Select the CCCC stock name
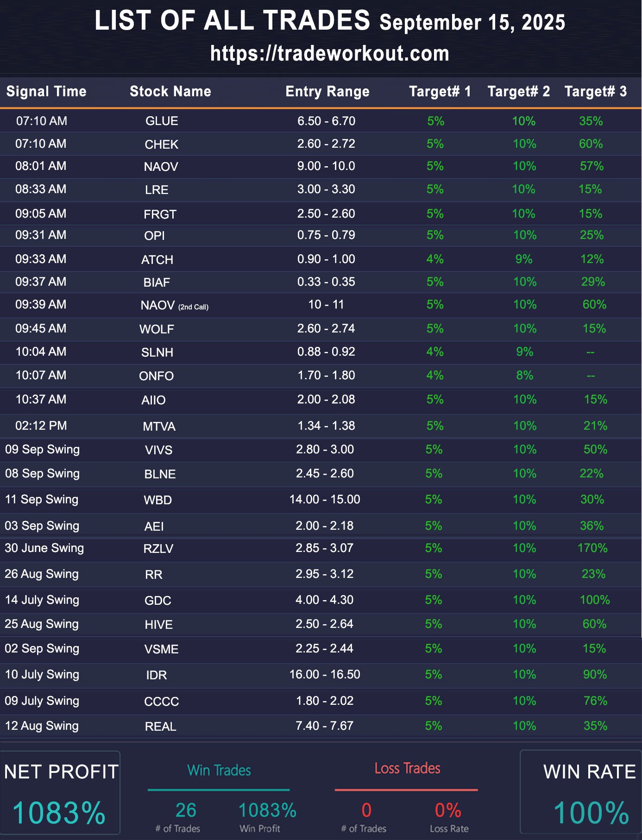This screenshot has height=840, width=642. [161, 702]
